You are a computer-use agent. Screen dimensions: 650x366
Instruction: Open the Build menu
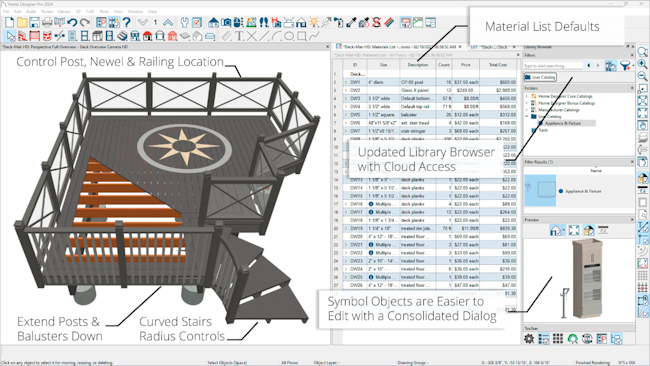tap(31, 11)
